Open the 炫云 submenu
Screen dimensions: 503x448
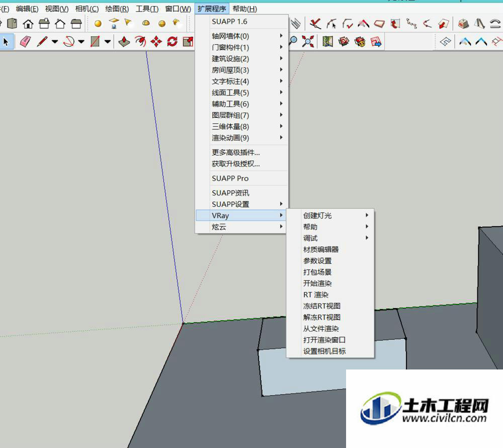pyautogui.click(x=241, y=227)
